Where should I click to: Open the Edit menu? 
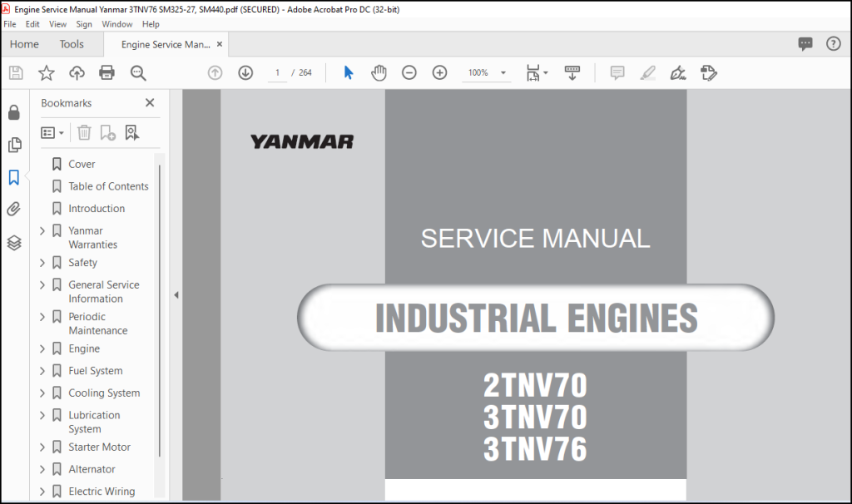[x=32, y=24]
